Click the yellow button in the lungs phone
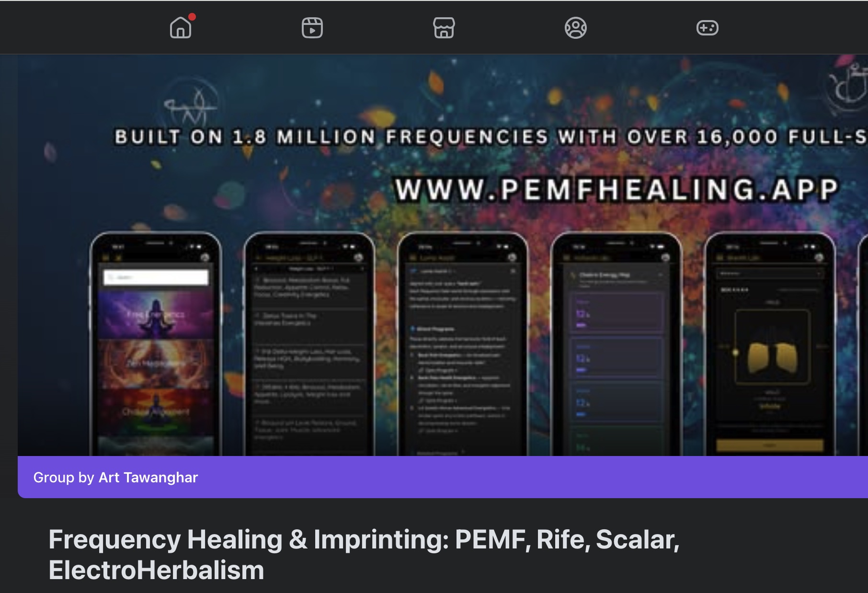Image resolution: width=868 pixels, height=593 pixels. pos(770,445)
